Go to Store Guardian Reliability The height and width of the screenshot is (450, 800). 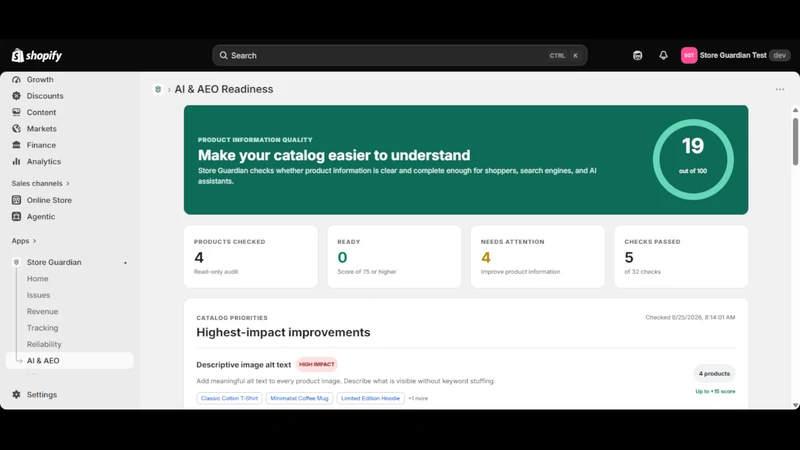44,344
